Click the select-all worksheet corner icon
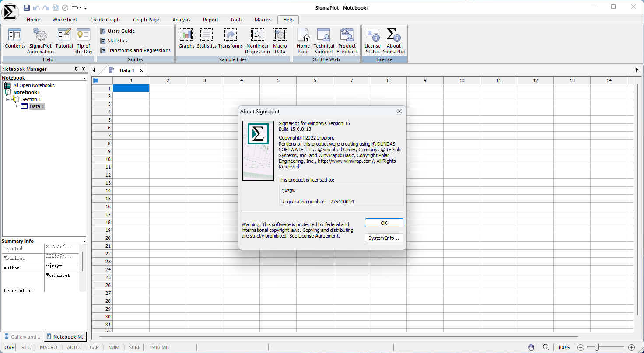This screenshot has width=644, height=353. pyautogui.click(x=96, y=80)
